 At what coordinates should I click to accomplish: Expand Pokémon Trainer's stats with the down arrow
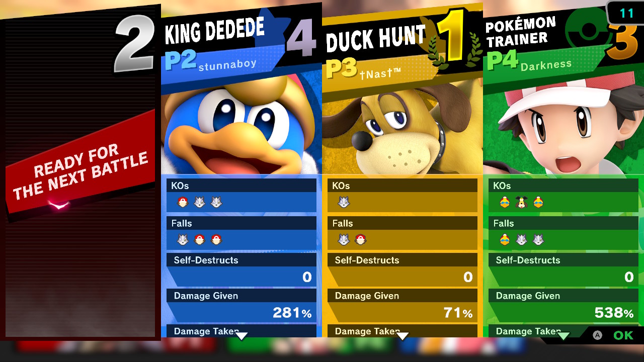pyautogui.click(x=563, y=336)
